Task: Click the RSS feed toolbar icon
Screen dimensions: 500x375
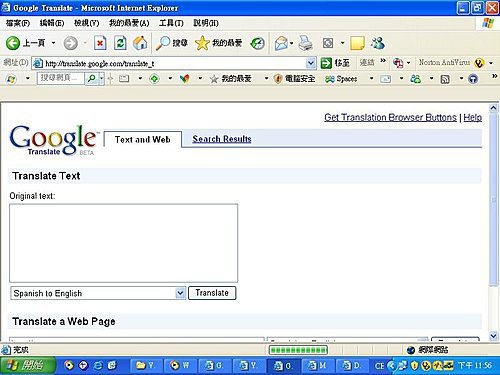Action: pos(445,79)
